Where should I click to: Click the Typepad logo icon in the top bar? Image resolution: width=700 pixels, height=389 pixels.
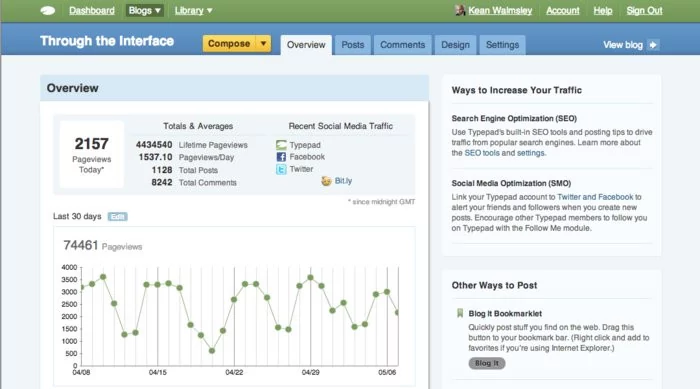point(48,11)
